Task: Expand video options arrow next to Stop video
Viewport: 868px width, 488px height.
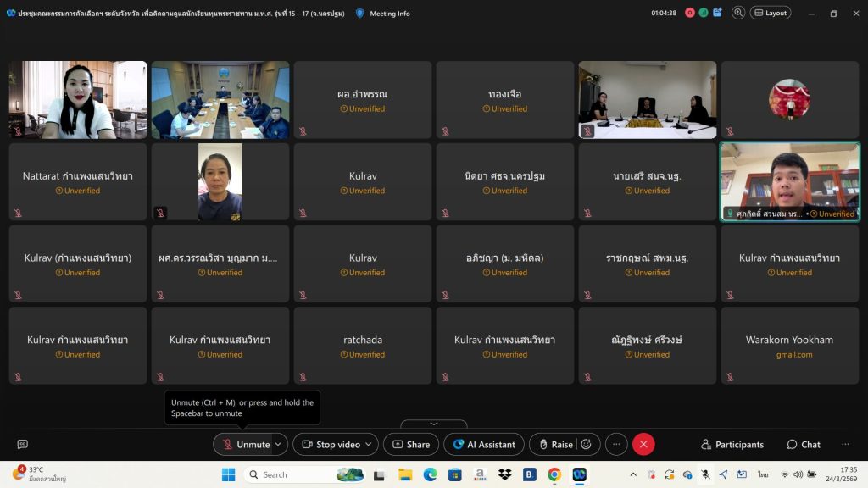Action: [x=369, y=445]
